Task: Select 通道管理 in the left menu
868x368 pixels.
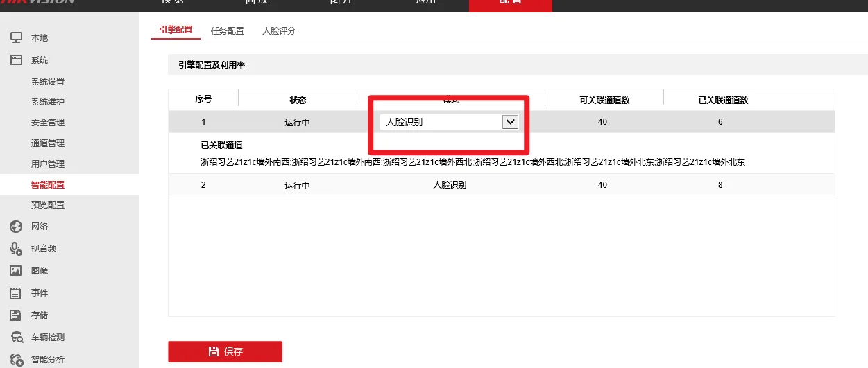Action: tap(48, 143)
